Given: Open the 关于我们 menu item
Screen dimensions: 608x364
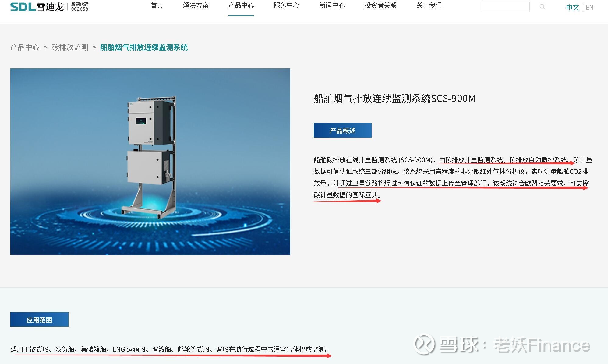Looking at the screenshot, I should (429, 5).
